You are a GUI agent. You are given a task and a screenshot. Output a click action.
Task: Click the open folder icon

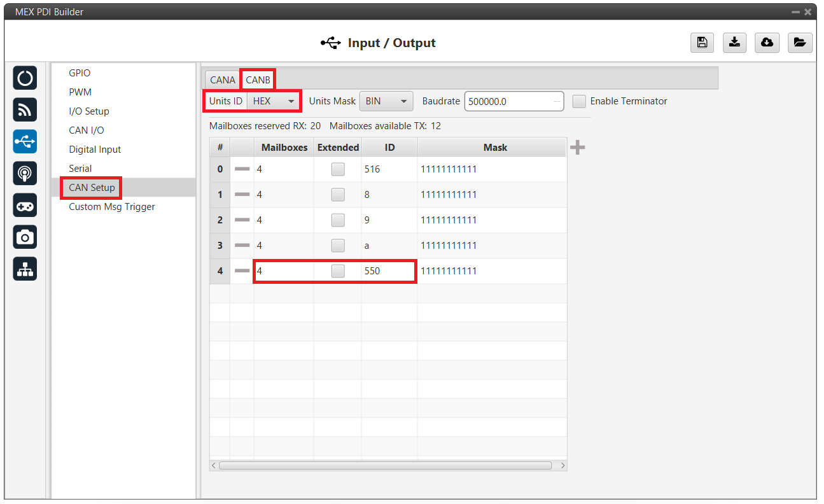[800, 43]
